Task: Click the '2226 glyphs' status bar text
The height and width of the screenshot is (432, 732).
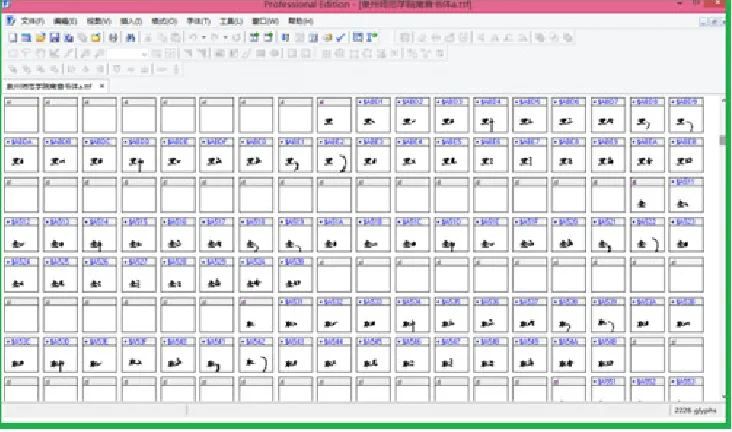Action: point(695,410)
